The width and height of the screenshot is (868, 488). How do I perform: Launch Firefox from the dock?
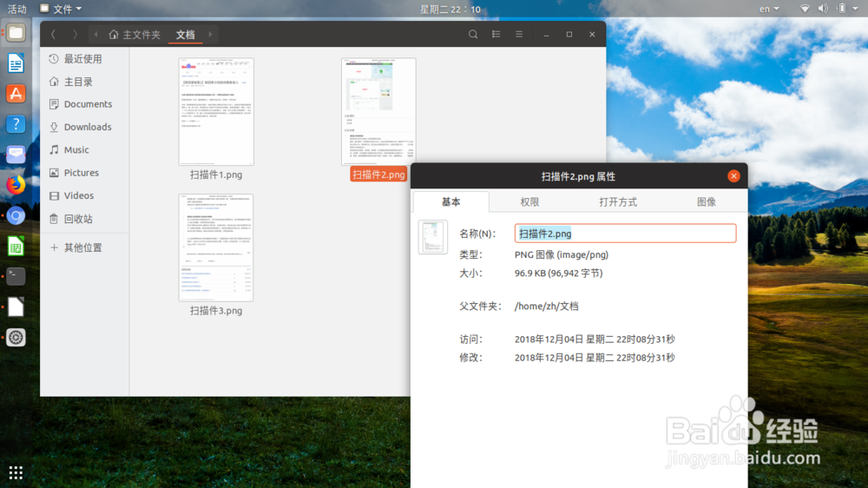click(16, 185)
